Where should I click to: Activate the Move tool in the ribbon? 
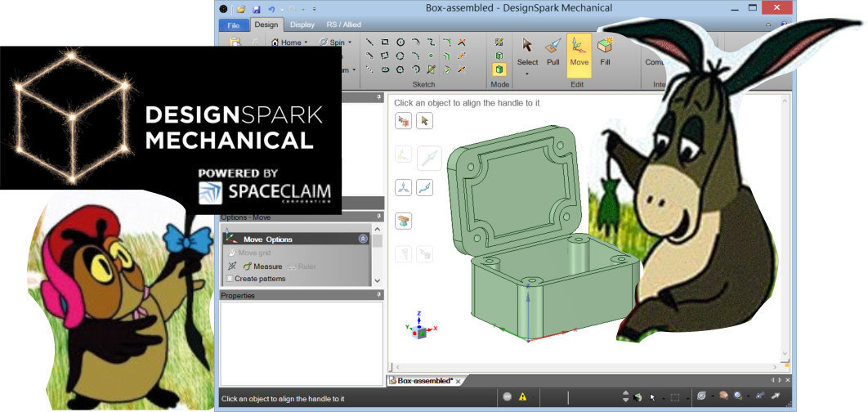(x=579, y=52)
